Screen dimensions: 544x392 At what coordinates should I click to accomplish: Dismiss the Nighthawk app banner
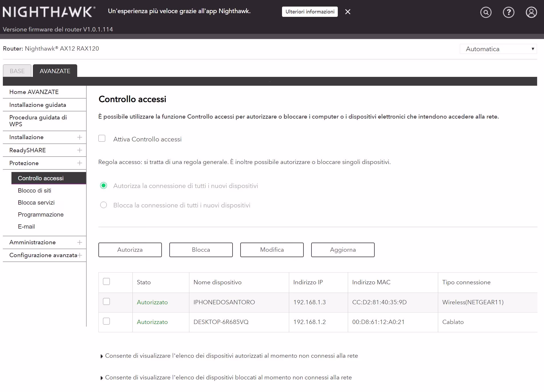click(348, 12)
